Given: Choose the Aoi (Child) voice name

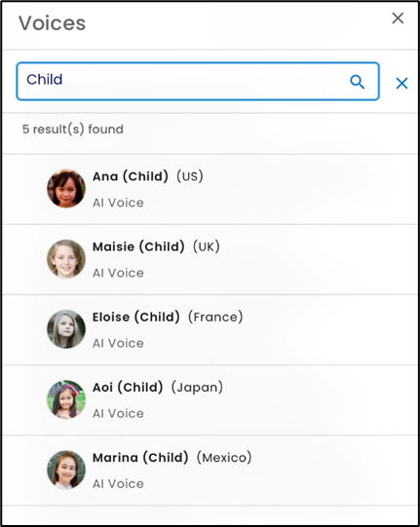Looking at the screenshot, I should coord(128,387).
